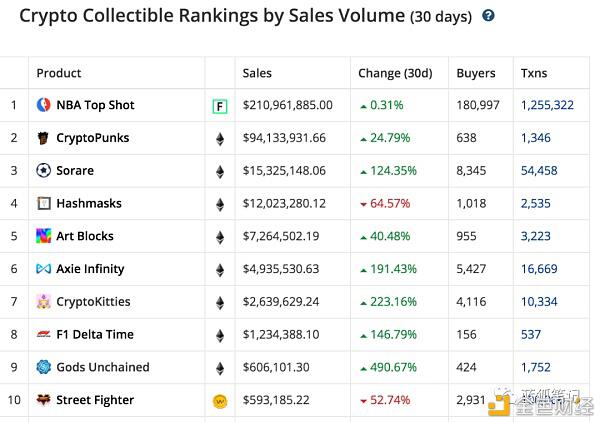Viewport: 600px width, 422px height.
Task: Click the Sorare soccer ball icon
Action: (43, 170)
